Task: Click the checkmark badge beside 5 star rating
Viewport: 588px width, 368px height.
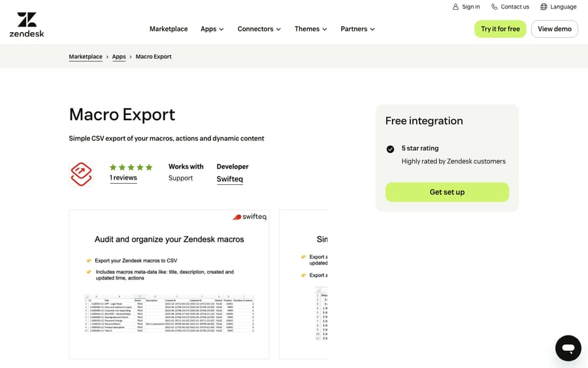Action: pos(390,149)
